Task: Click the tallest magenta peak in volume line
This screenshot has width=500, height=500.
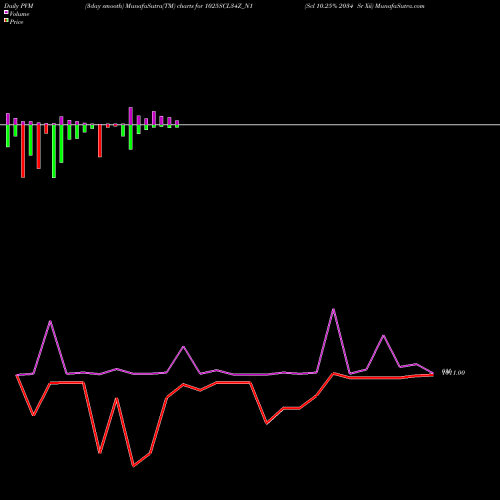Action: pyautogui.click(x=333, y=310)
